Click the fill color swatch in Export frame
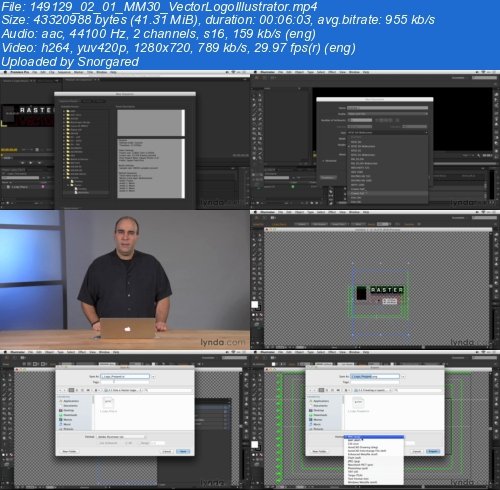500x490 pixels. (254, 444)
